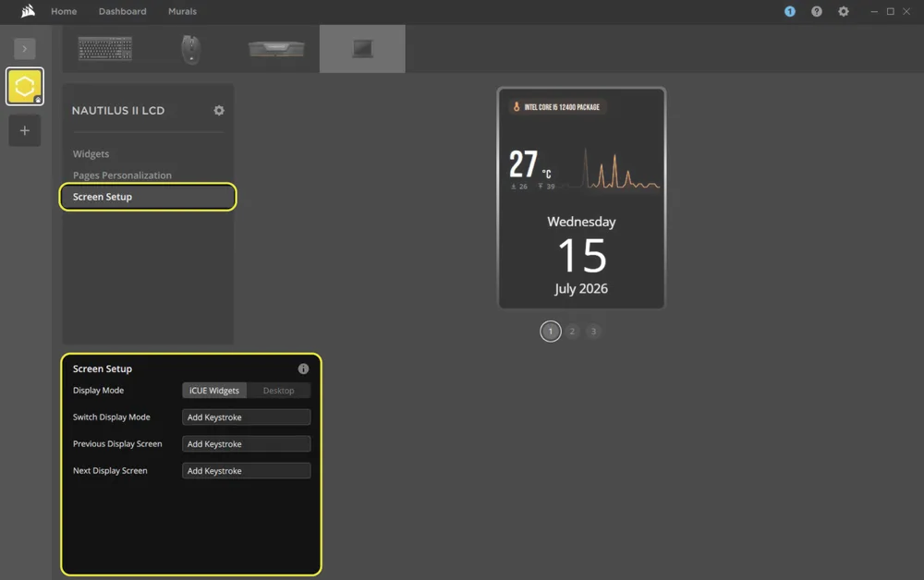The image size is (924, 580).
Task: Switch to LCD preview page 3
Action: (593, 332)
